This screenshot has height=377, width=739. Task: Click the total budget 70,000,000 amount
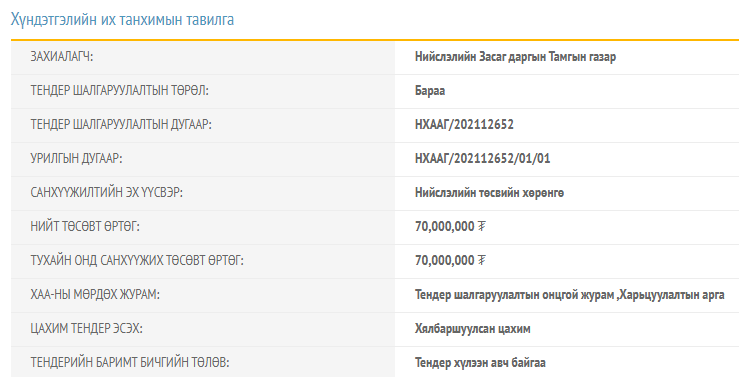click(x=444, y=227)
